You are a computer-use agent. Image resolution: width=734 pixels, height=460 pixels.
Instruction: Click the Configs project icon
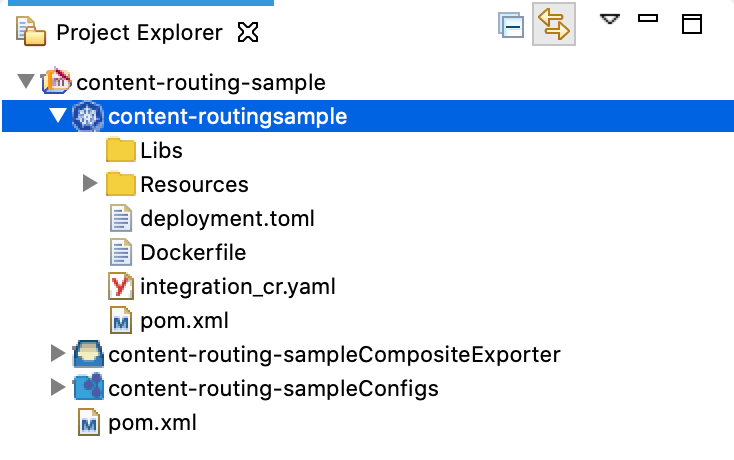88,387
